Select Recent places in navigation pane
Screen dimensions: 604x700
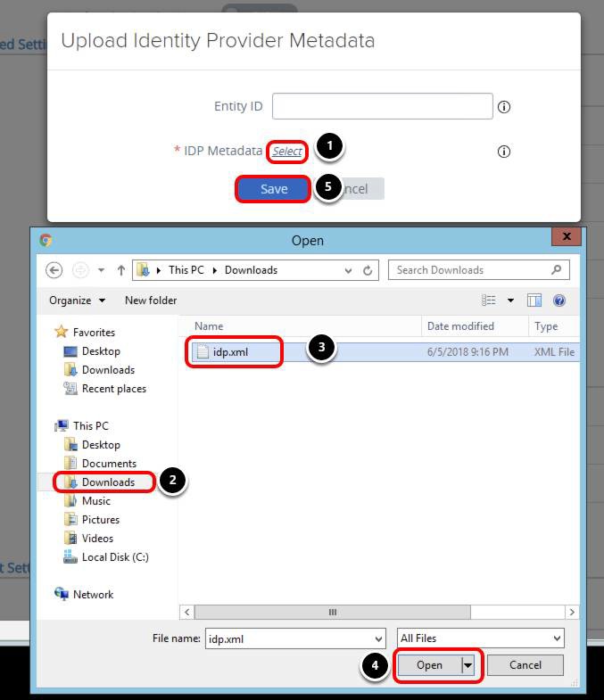point(114,389)
